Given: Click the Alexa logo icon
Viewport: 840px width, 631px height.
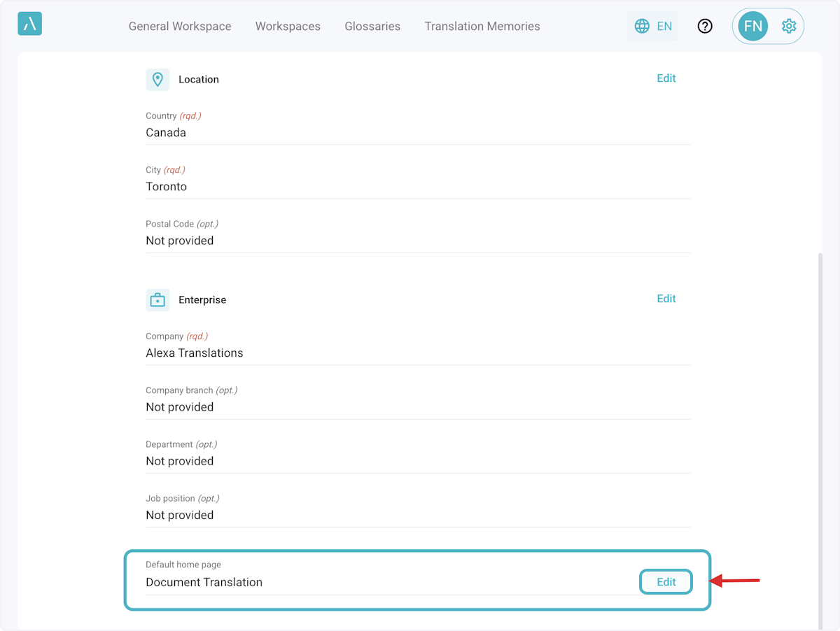Looking at the screenshot, I should pyautogui.click(x=29, y=24).
